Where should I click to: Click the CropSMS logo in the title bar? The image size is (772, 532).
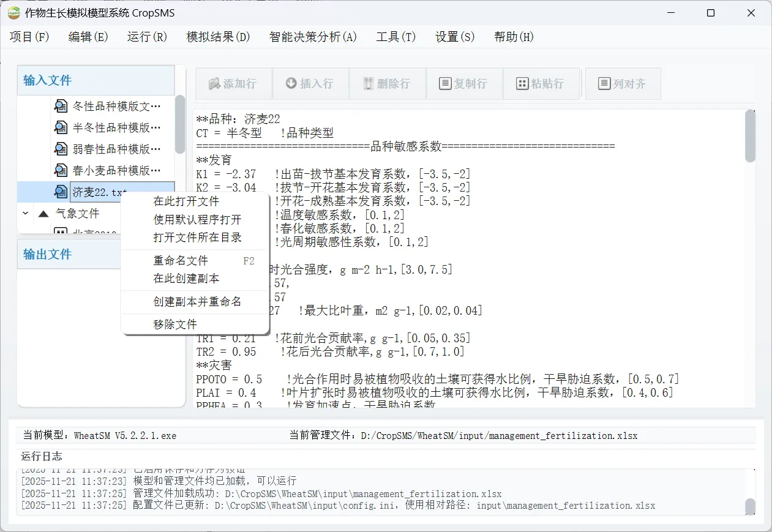click(13, 12)
